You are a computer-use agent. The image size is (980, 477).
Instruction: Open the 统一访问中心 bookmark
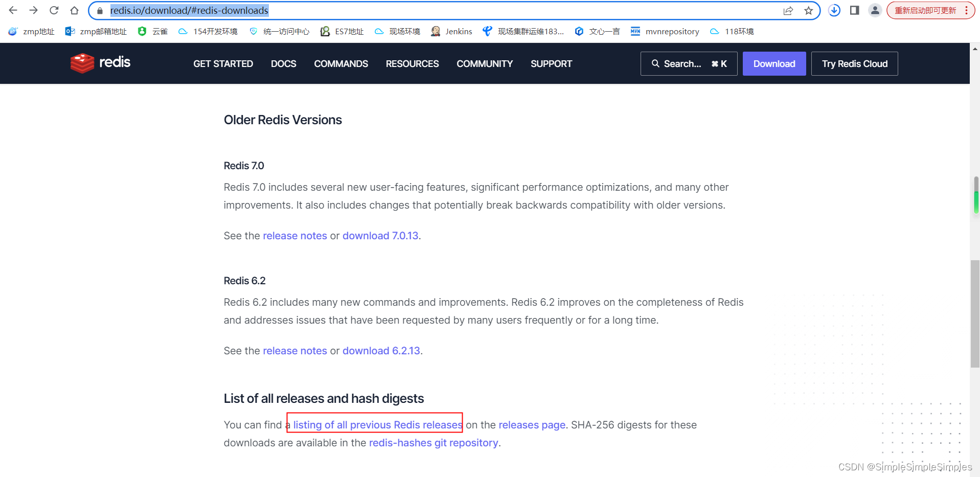point(279,31)
